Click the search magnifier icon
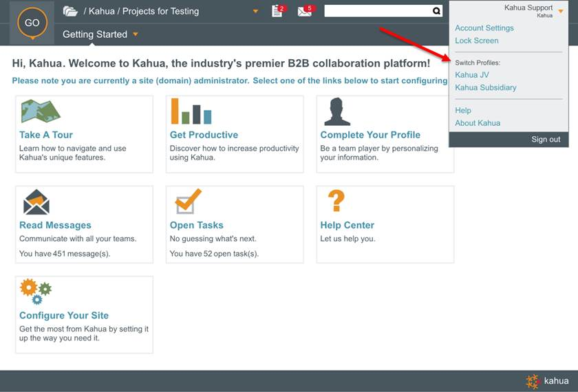This screenshot has height=392, width=578. (x=436, y=11)
